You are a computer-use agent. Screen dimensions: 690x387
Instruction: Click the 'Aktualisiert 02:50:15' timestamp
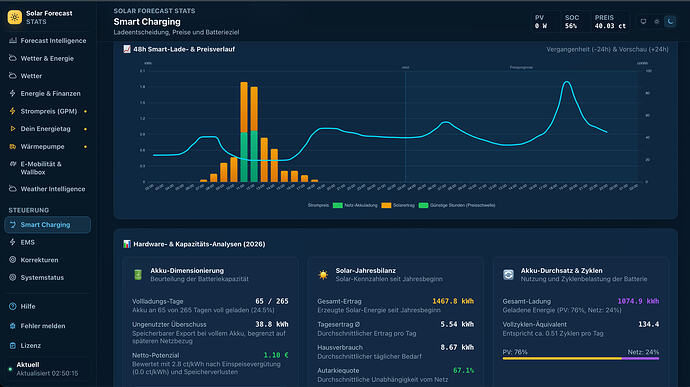47,373
